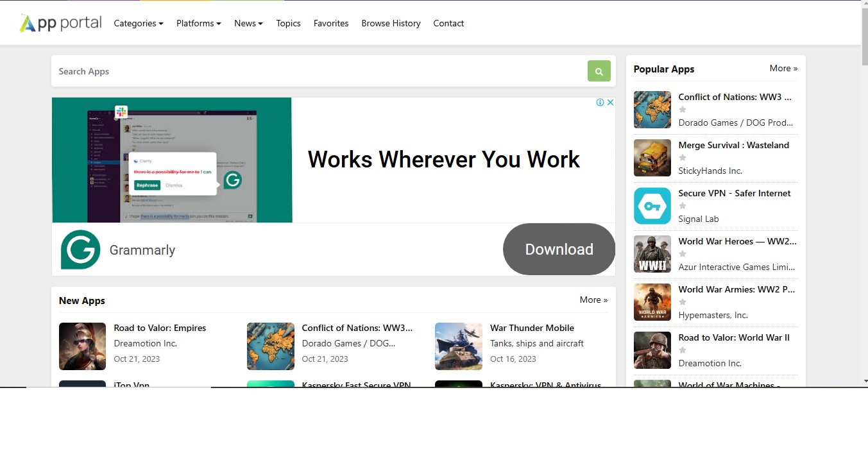Click the green search button
Screen dimensions: 868x458
coord(599,71)
